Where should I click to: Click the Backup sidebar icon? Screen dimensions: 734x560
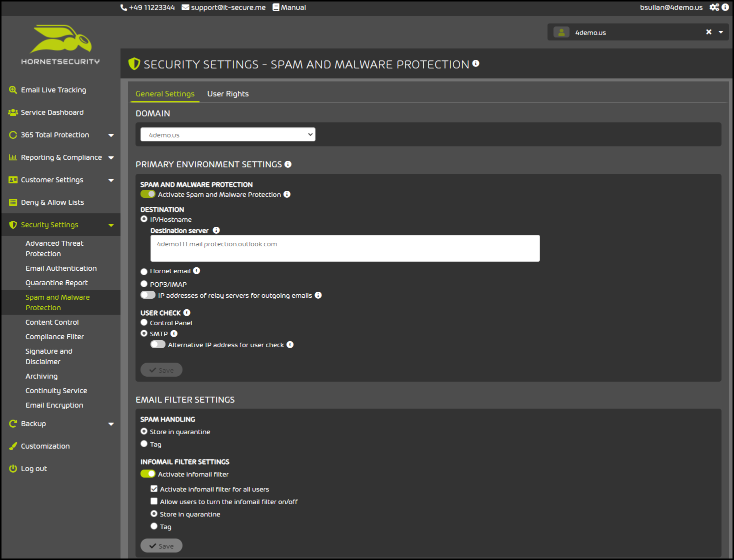13,424
